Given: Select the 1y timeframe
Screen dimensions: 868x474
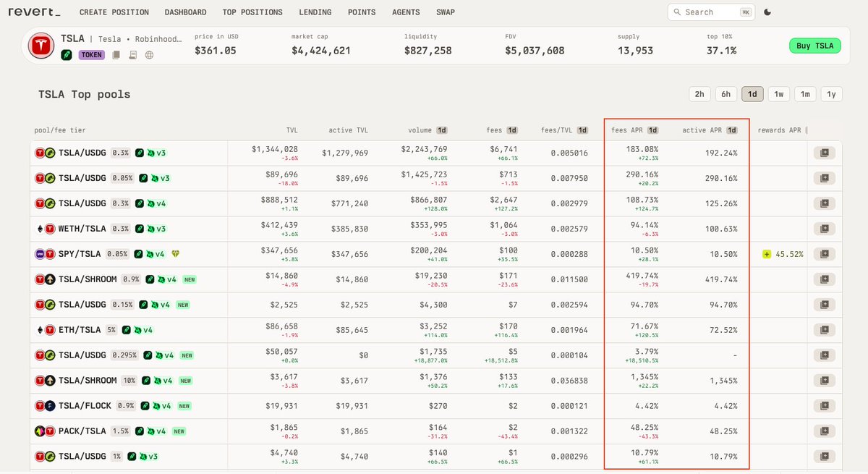Looking at the screenshot, I should click(x=831, y=94).
